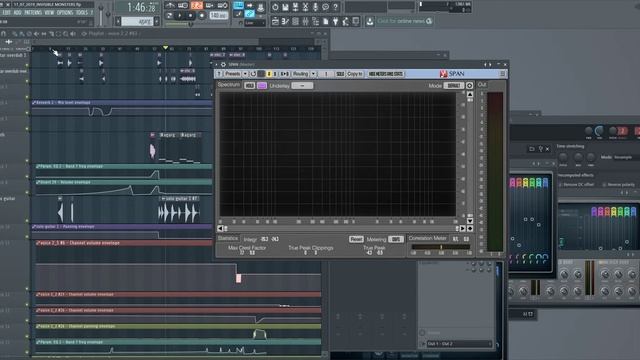
Task: Open the Metering DBFS selector
Action: tap(396, 239)
